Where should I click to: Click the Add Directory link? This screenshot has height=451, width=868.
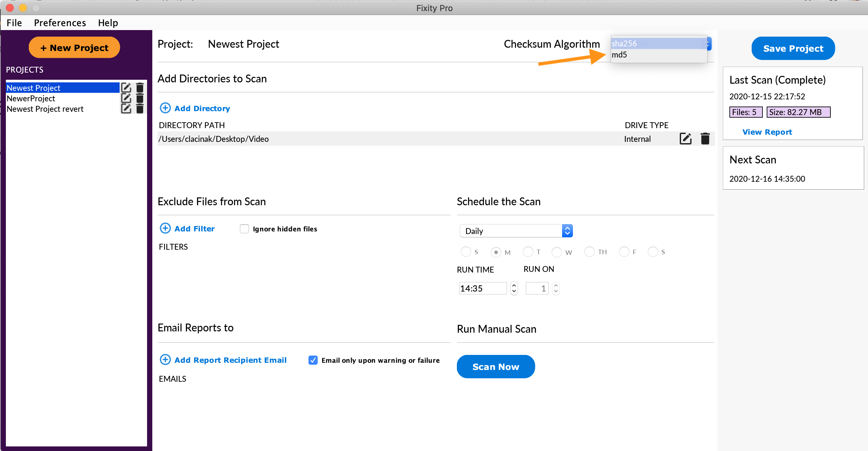(202, 109)
